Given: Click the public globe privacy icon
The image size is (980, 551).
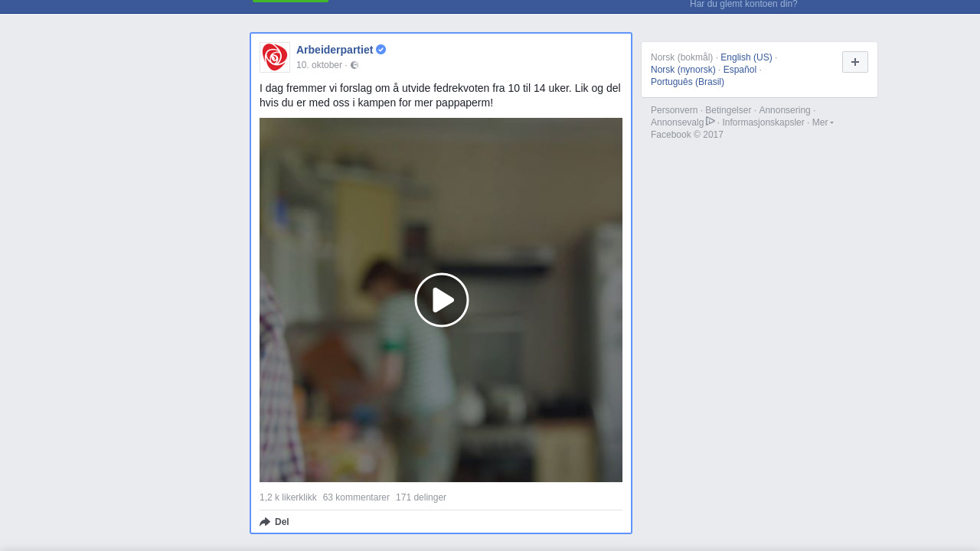Looking at the screenshot, I should coord(354,66).
